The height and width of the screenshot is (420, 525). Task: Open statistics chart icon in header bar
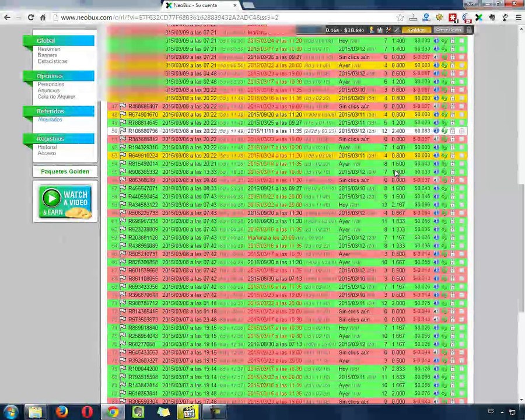[x=380, y=30]
